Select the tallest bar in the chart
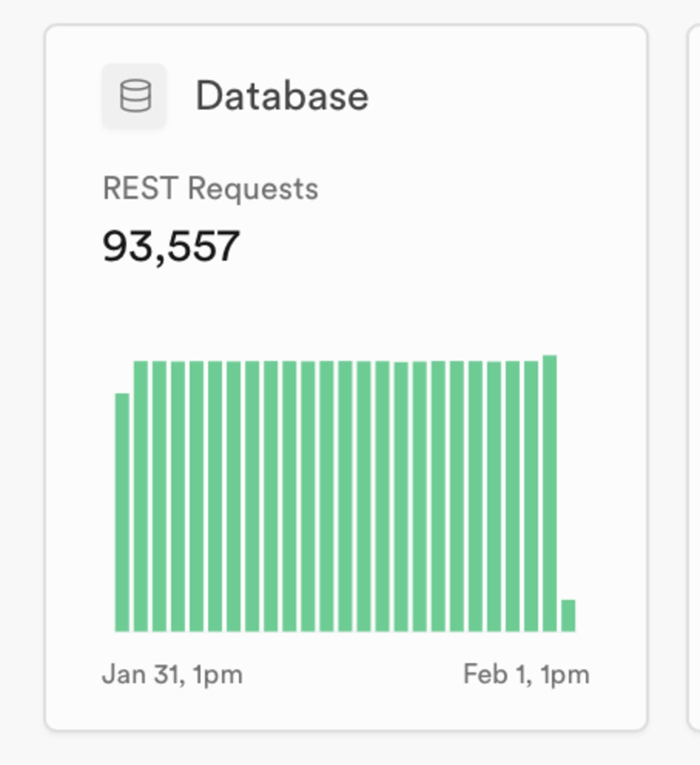 [x=549, y=492]
